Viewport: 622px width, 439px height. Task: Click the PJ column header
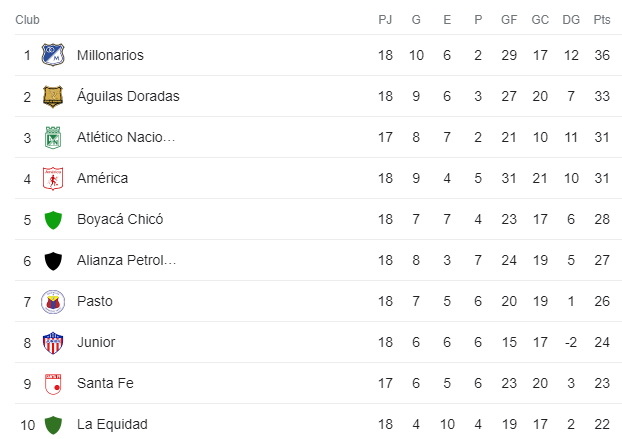point(385,19)
